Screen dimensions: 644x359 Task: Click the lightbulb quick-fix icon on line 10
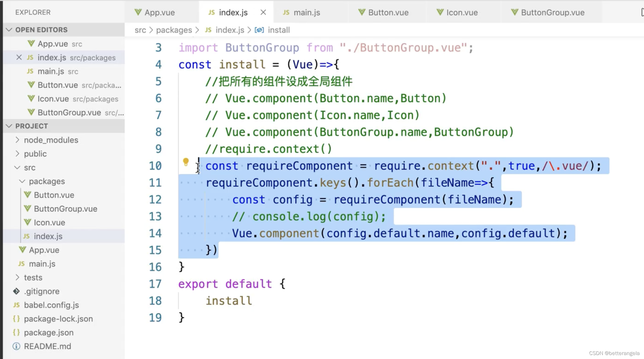[186, 162]
